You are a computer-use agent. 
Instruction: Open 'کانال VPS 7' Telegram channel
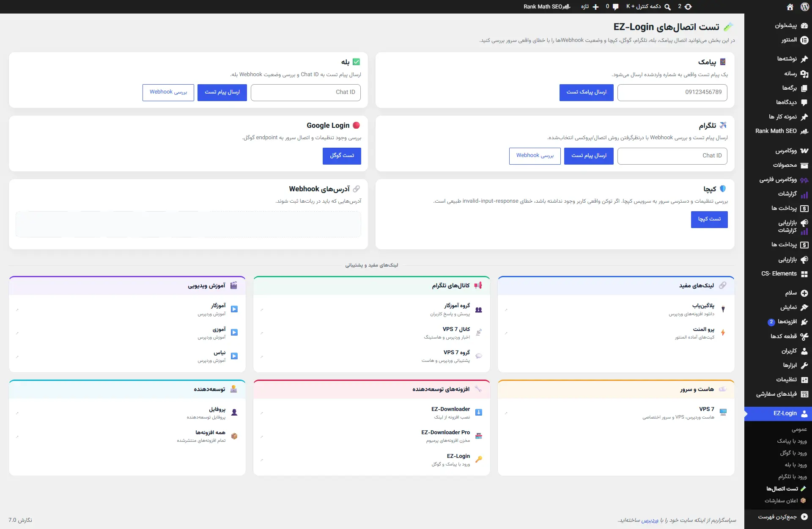371,333
